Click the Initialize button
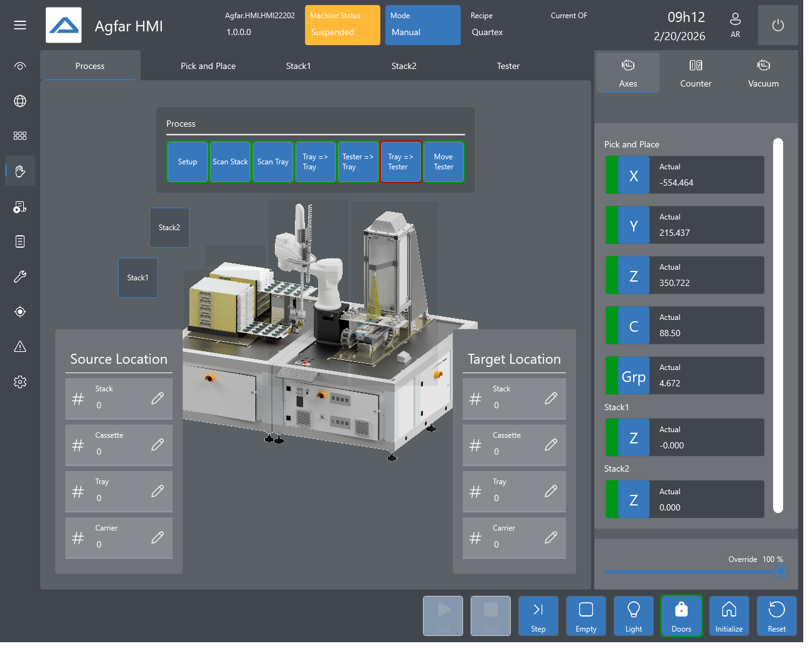 pos(729,616)
